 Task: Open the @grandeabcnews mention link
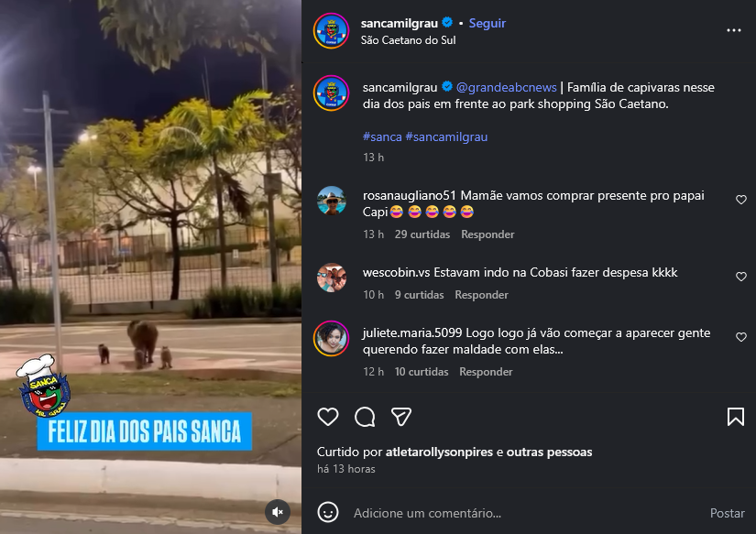pyautogui.click(x=506, y=87)
